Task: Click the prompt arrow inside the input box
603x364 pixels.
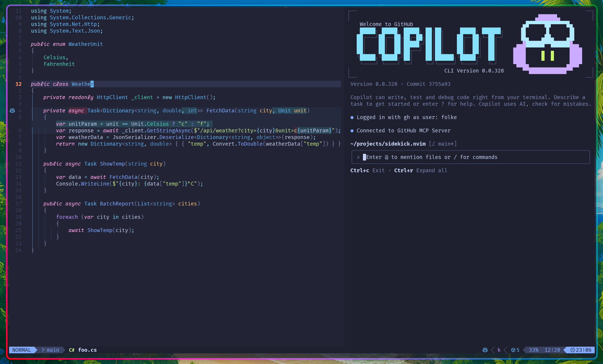Action: click(x=358, y=157)
